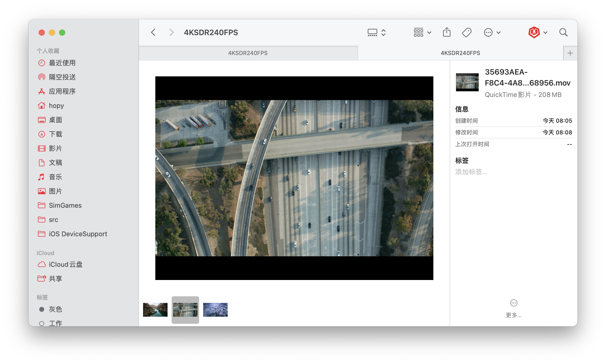
Task: Add a new tab with plus button
Action: coord(570,53)
